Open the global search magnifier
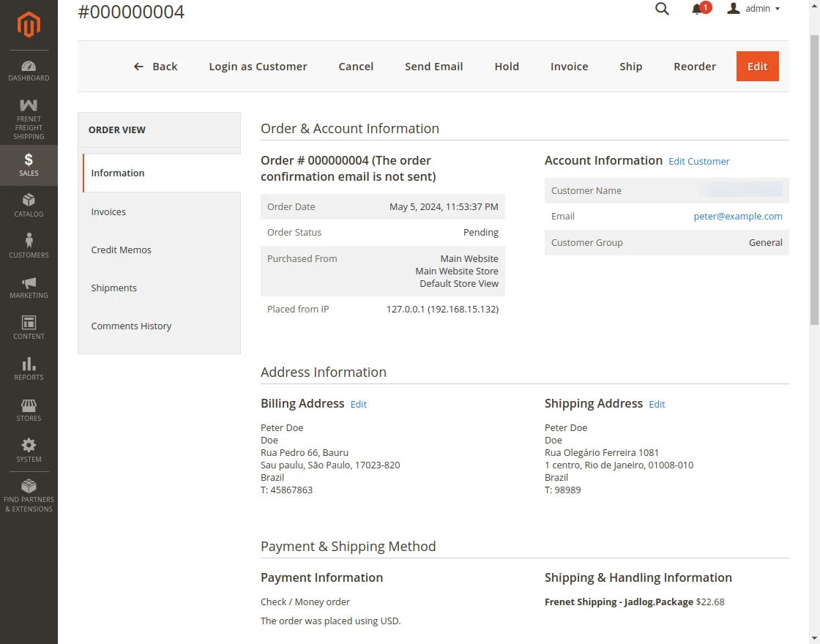 662,10
